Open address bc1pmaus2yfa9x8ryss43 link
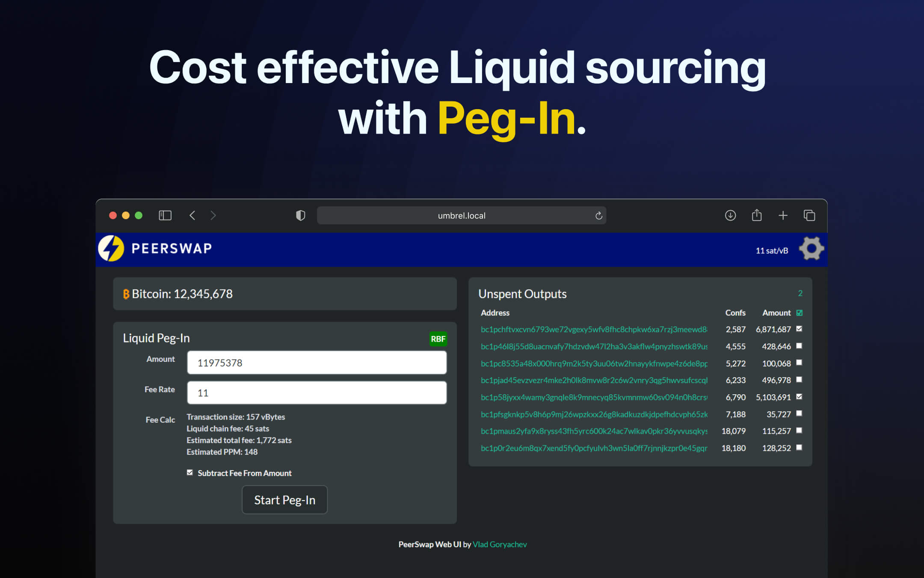 [594, 431]
